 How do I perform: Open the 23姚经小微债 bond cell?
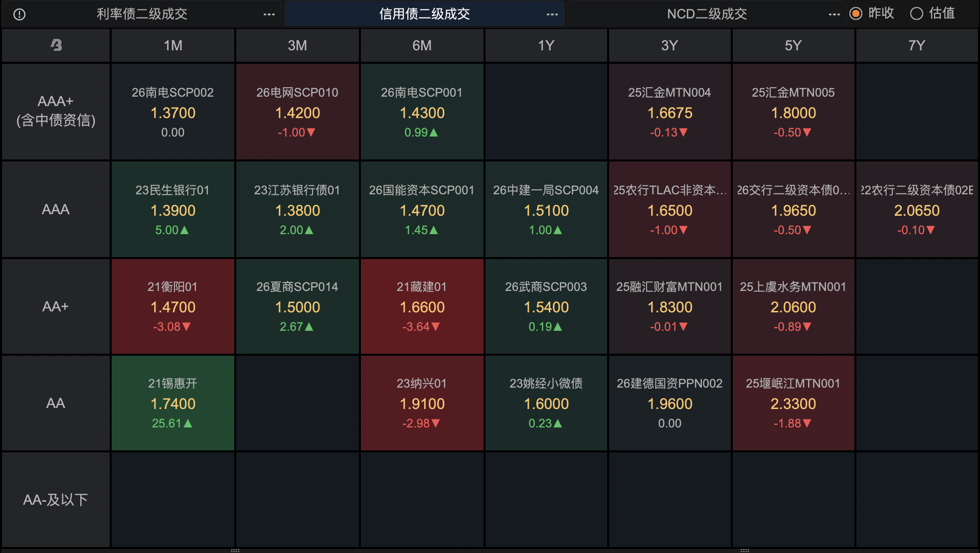tap(546, 403)
